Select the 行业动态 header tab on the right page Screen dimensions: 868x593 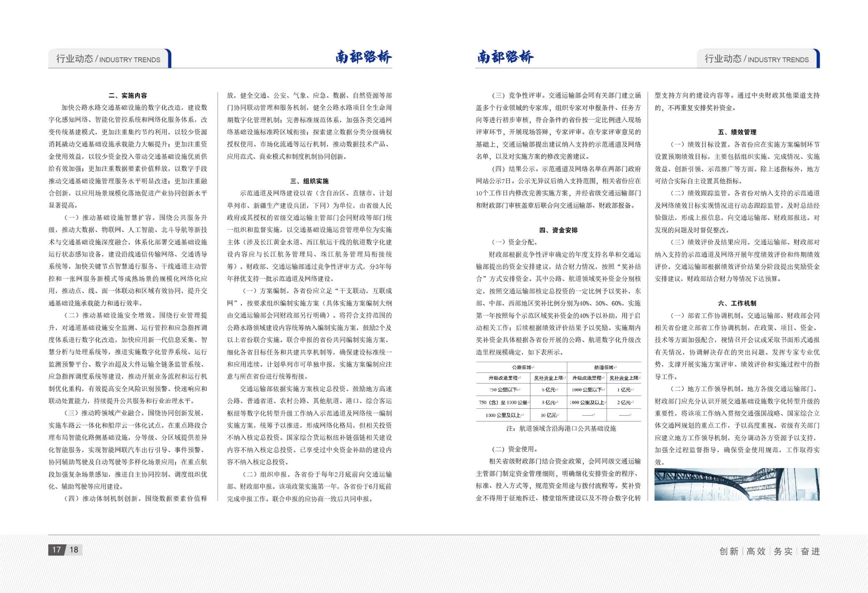(x=758, y=59)
